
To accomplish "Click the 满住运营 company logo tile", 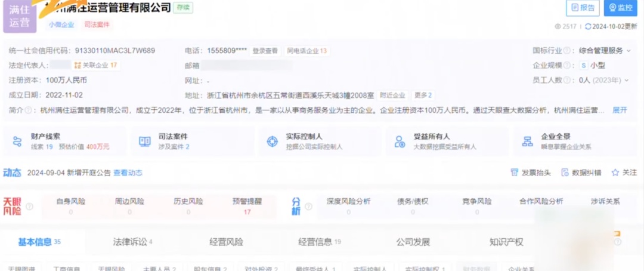I will (20, 17).
